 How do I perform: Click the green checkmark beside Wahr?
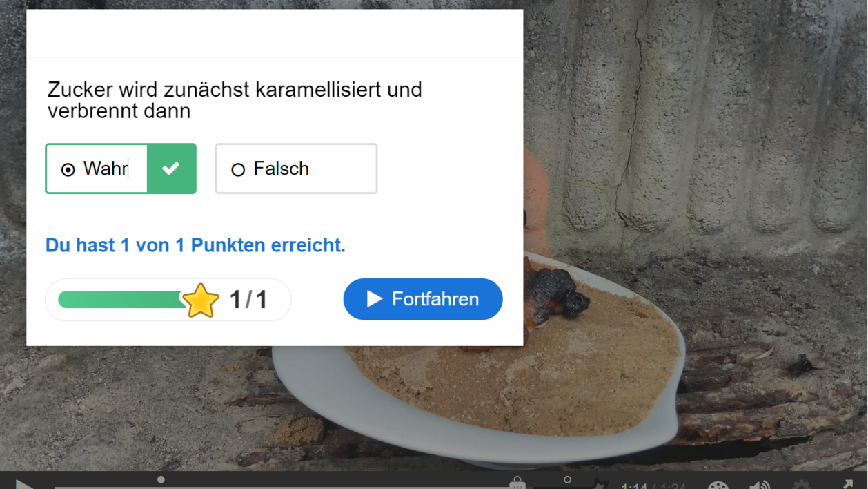point(171,169)
